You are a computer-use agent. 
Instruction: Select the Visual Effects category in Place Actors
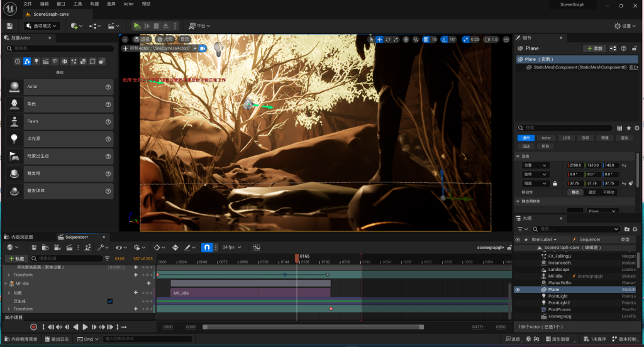pyautogui.click(x=74, y=61)
